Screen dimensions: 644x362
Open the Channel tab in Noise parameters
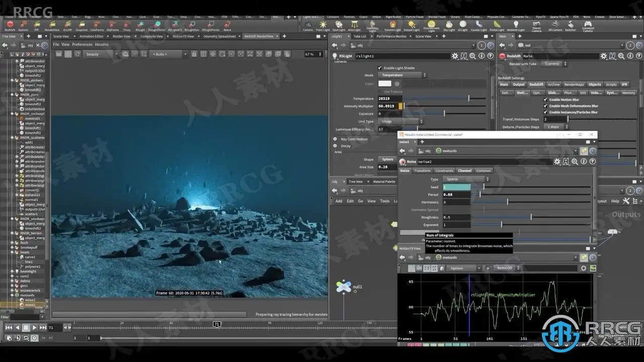pos(464,170)
